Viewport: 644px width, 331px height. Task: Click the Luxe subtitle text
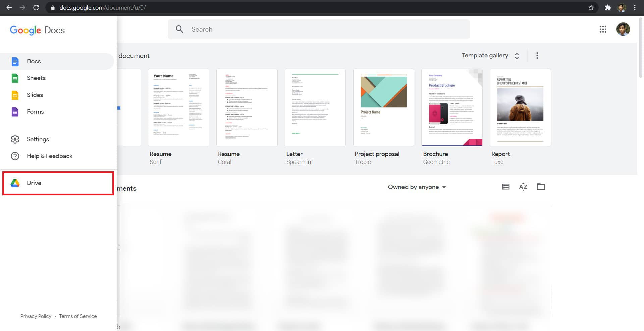(x=497, y=162)
